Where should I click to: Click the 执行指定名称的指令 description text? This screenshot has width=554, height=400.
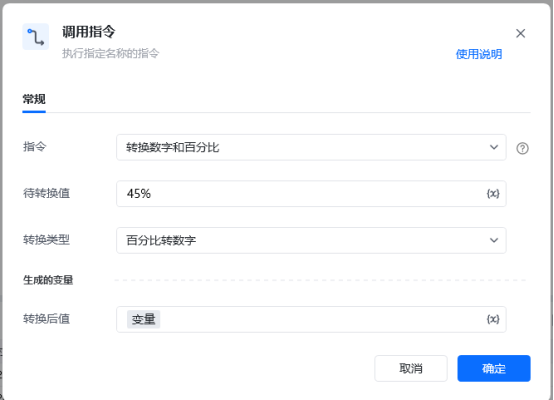pos(111,54)
